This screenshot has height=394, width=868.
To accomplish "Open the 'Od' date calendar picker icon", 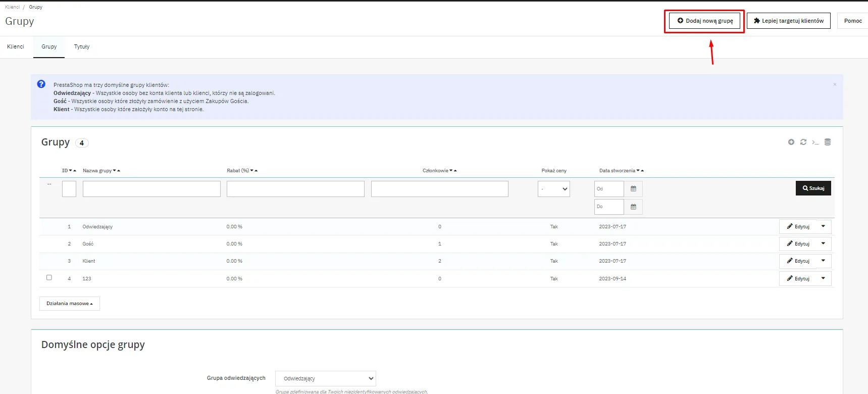I will 633,189.
